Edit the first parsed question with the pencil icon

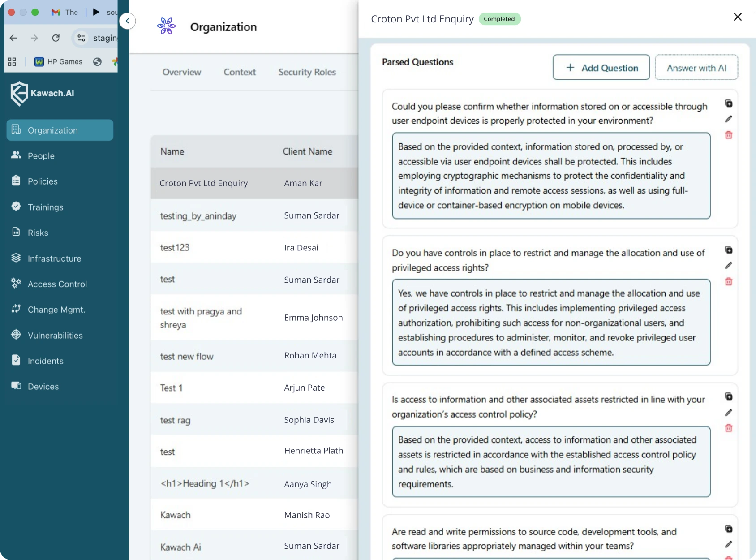(729, 119)
